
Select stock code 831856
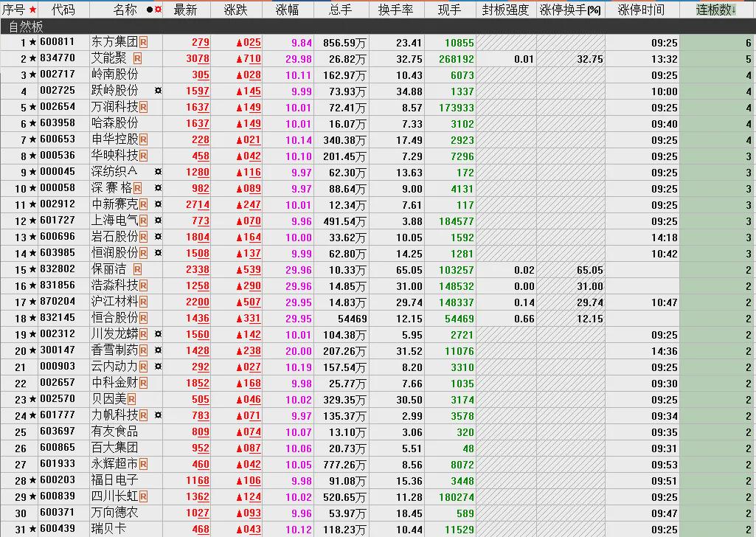[58, 285]
